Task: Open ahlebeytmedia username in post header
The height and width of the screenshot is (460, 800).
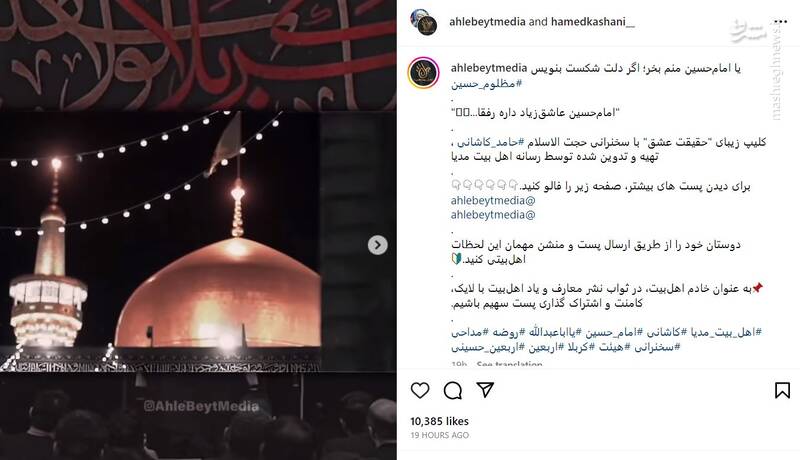Action: [487, 22]
